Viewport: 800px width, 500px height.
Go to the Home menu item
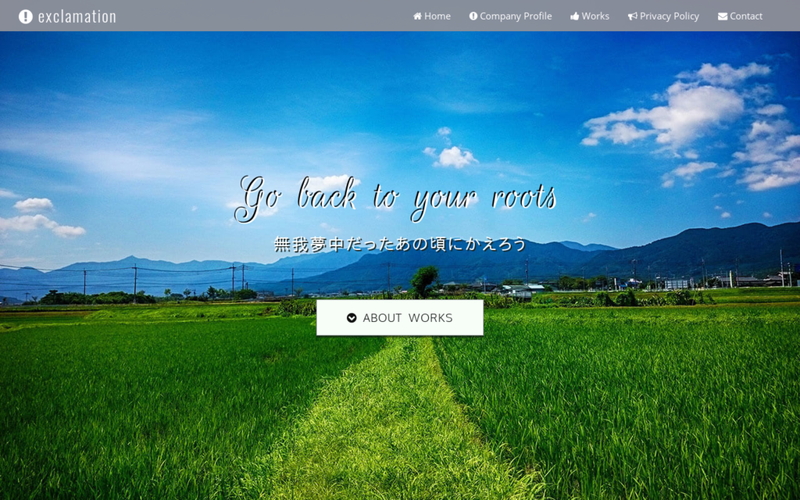(437, 16)
